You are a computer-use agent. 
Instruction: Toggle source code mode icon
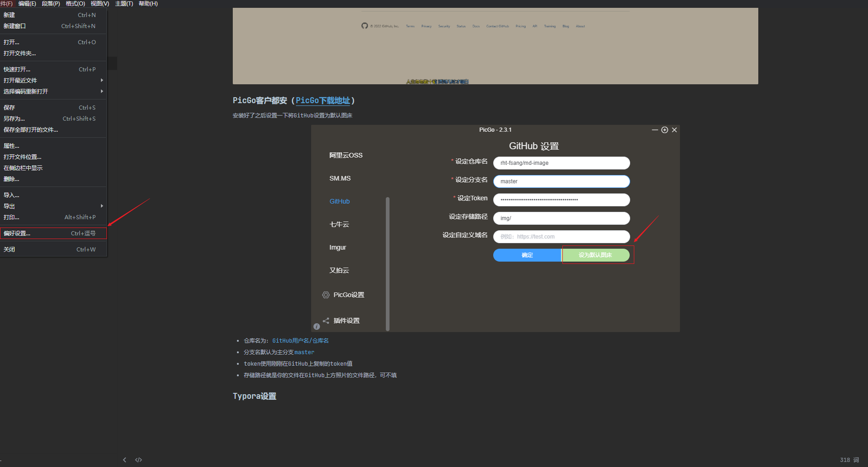point(138,460)
